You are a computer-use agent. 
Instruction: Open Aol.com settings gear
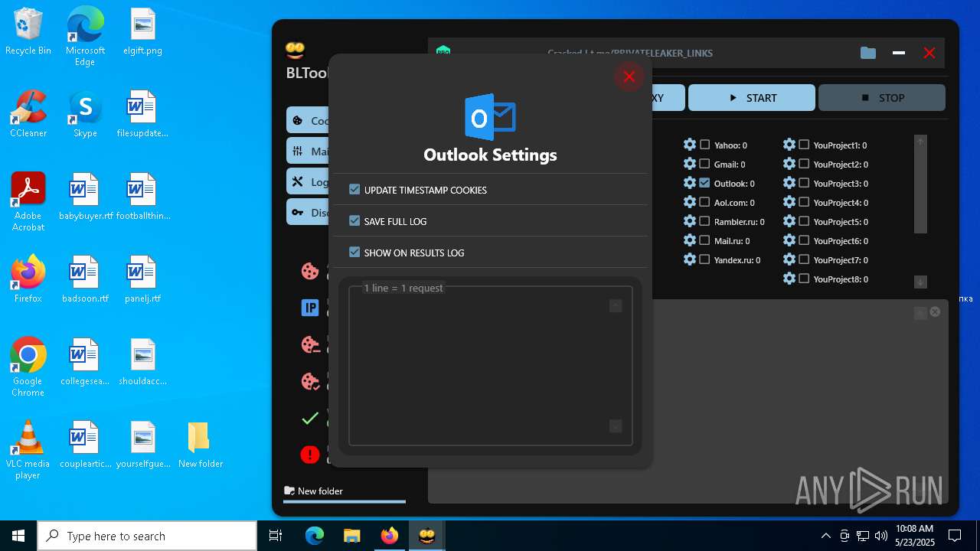[x=690, y=202]
